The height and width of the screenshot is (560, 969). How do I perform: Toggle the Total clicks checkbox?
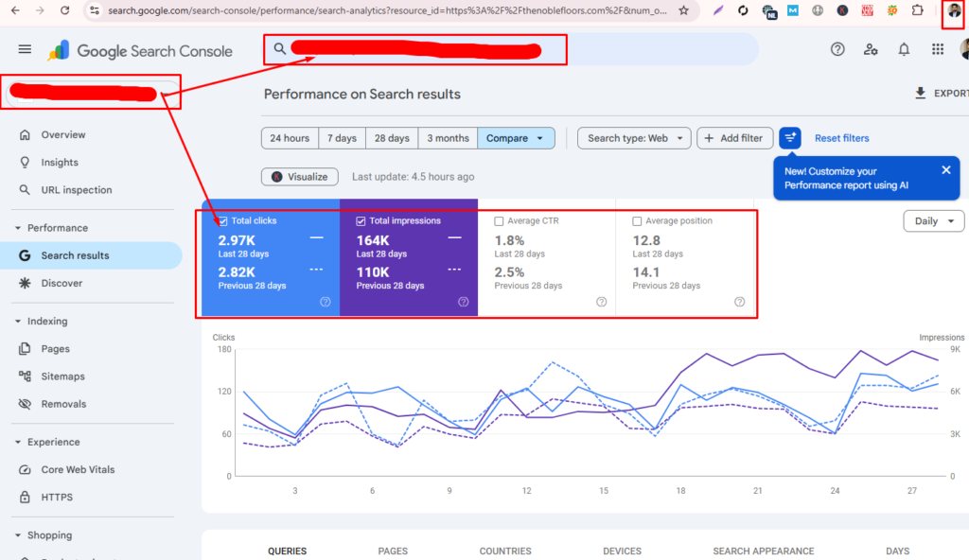[223, 220]
